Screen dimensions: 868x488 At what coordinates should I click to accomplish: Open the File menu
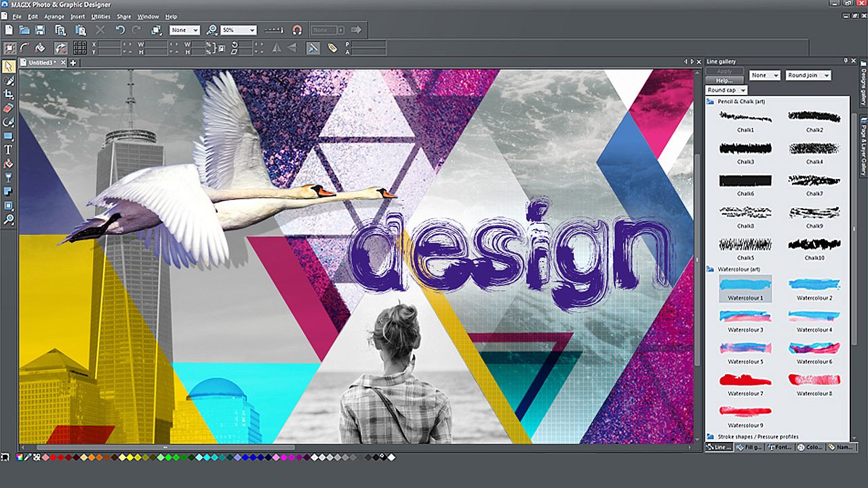17,16
